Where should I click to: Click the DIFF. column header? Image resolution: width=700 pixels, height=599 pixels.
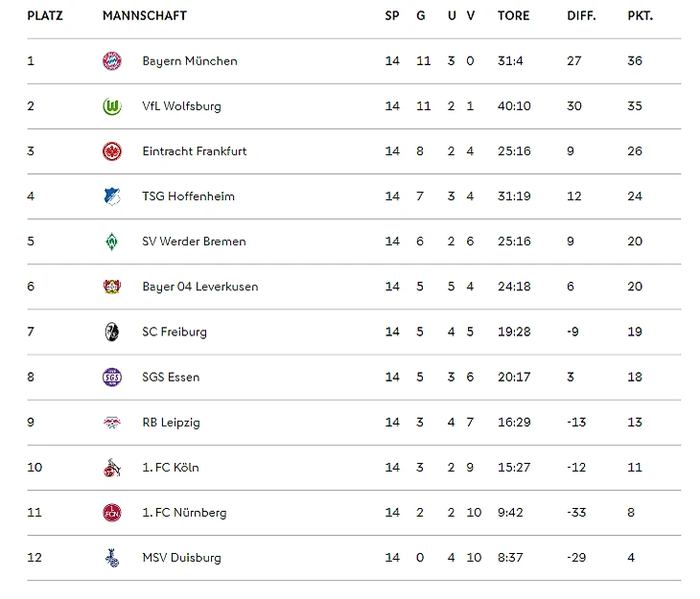click(x=581, y=16)
